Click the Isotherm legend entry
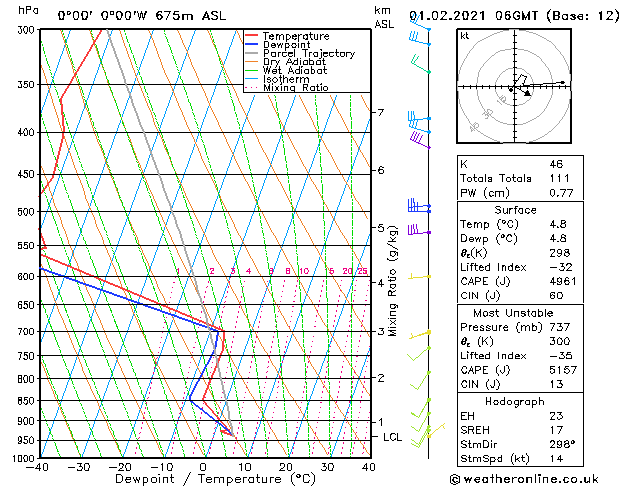This screenshot has height=486, width=629. [x=286, y=79]
